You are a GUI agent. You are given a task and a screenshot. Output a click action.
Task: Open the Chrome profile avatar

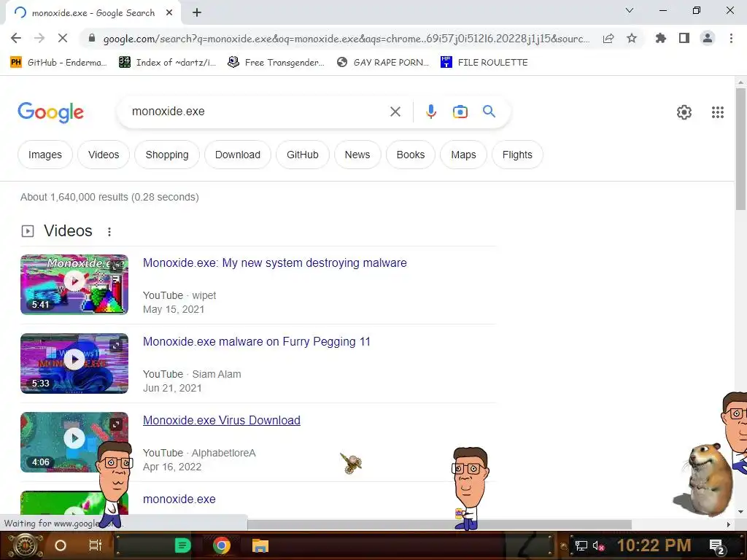pyautogui.click(x=708, y=38)
